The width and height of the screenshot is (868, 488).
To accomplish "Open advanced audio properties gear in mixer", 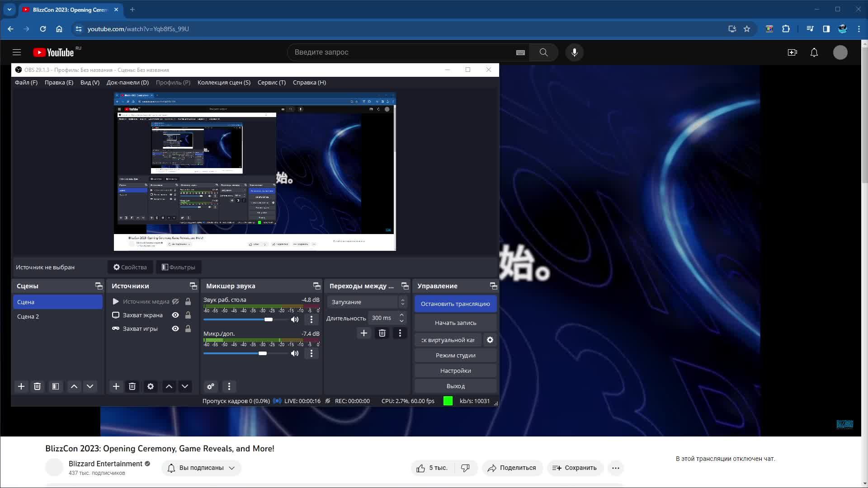I will pos(211,386).
